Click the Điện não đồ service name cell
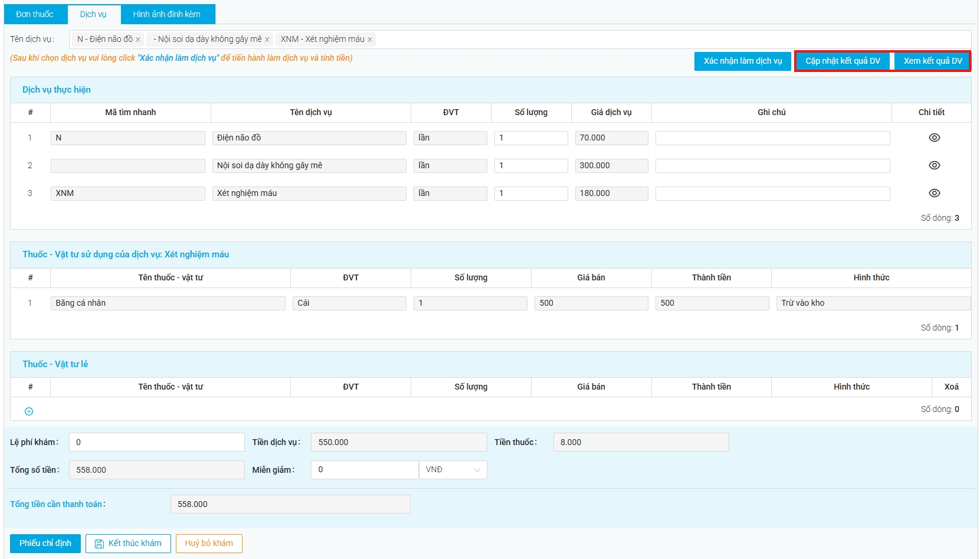 point(309,138)
